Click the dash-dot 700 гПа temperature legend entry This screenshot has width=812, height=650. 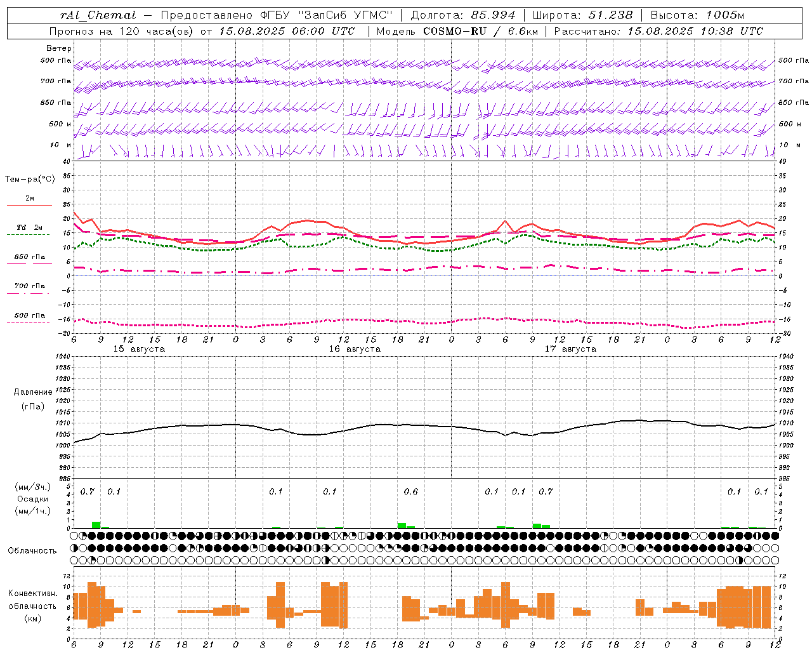[x=29, y=289]
